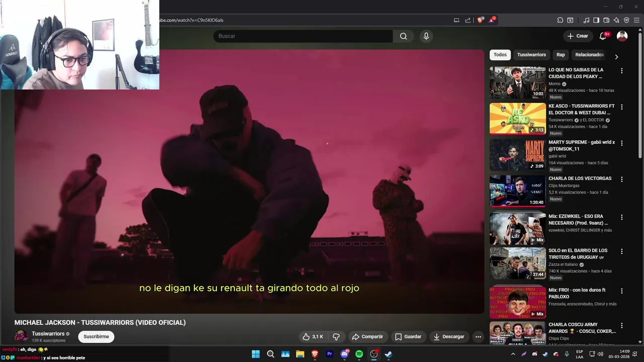Image resolution: width=644 pixels, height=362 pixels.
Task: Open the account avatar menu
Action: pyautogui.click(x=622, y=36)
